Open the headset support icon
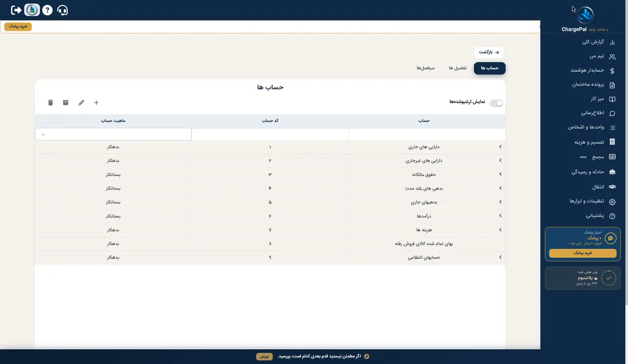The width and height of the screenshot is (628, 364). 62,10
